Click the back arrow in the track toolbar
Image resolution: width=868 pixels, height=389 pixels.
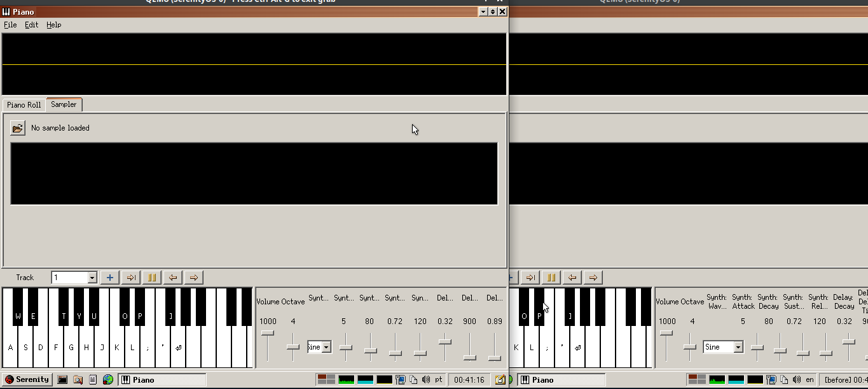172,277
